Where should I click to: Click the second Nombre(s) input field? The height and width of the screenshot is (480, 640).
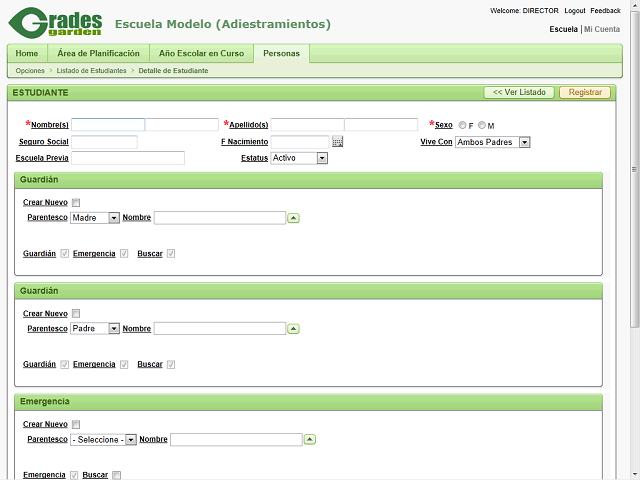click(182, 124)
